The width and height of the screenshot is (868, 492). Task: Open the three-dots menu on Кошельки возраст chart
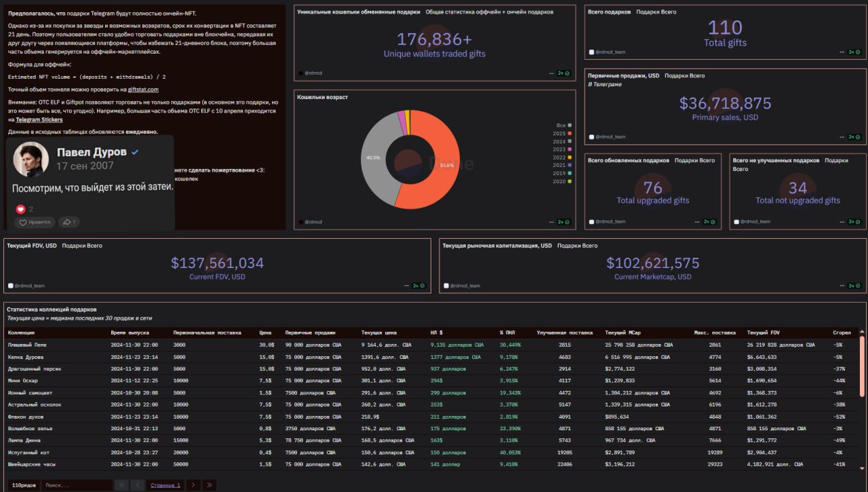pyautogui.click(x=551, y=222)
